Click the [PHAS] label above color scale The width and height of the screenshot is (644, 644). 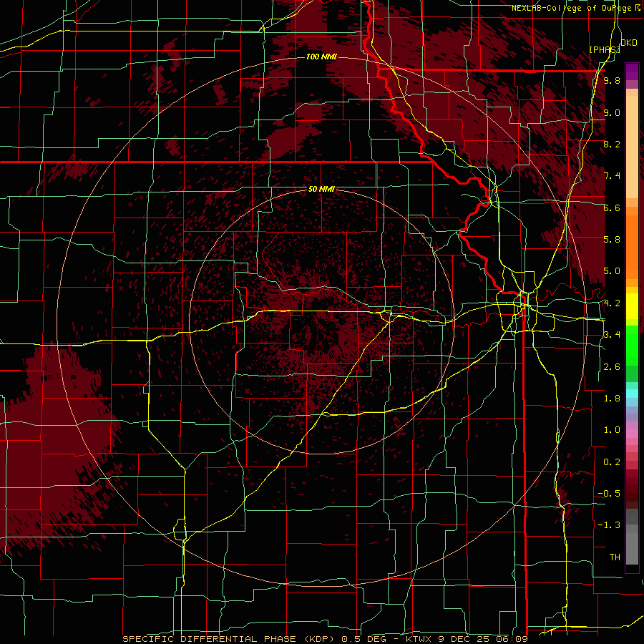click(605, 49)
